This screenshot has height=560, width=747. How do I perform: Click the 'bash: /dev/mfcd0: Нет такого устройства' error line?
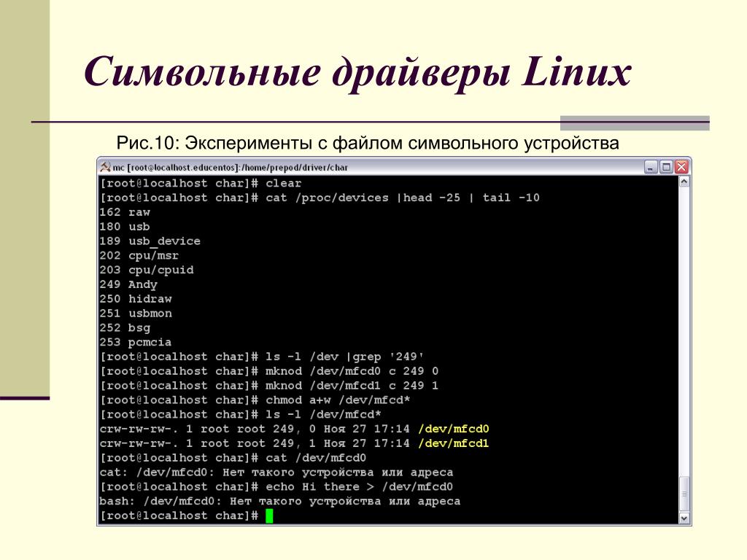[x=279, y=502]
